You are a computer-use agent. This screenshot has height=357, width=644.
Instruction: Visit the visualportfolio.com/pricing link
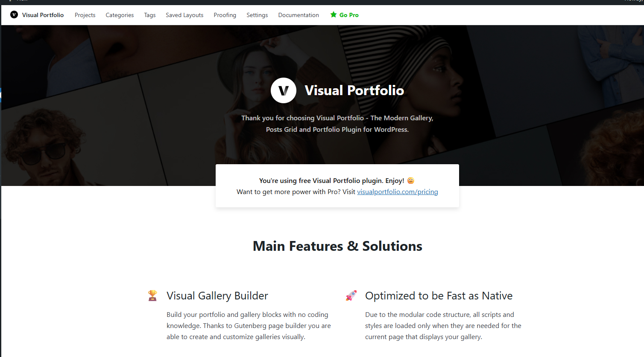coord(398,192)
